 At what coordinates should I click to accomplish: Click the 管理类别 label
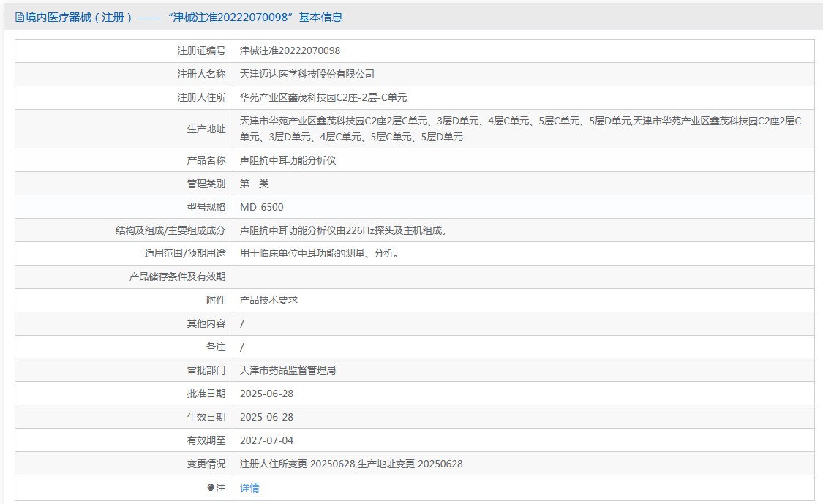206,184
